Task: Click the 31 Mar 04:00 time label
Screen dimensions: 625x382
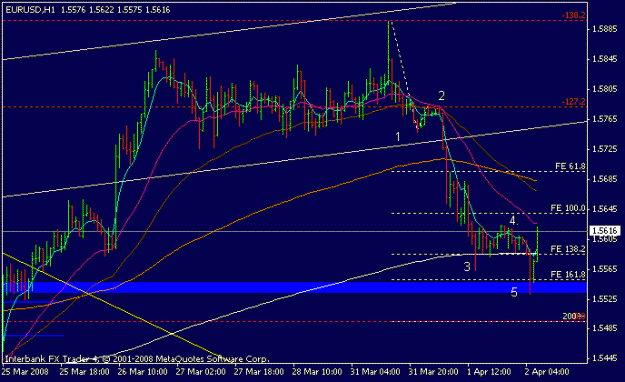Action: click(x=375, y=372)
